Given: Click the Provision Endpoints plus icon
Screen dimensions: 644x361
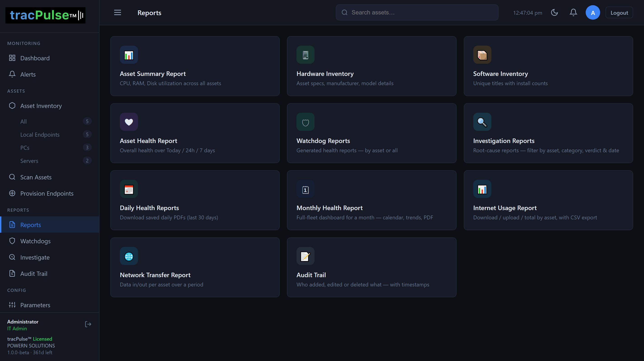Looking at the screenshot, I should (12, 193).
